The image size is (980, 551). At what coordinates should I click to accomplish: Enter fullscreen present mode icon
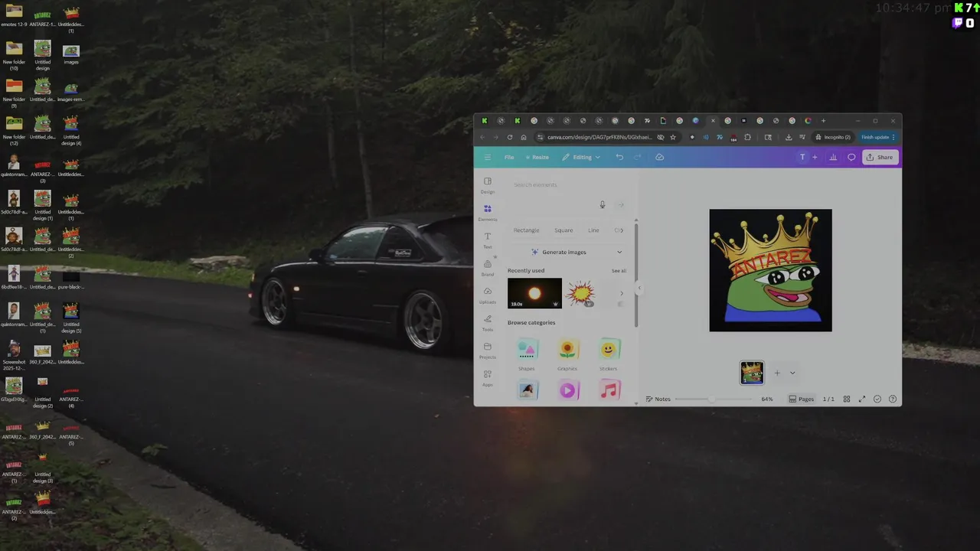tap(862, 399)
